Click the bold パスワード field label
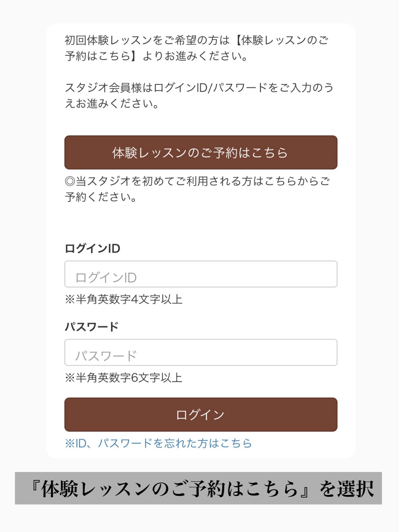399x532 pixels. point(92,327)
